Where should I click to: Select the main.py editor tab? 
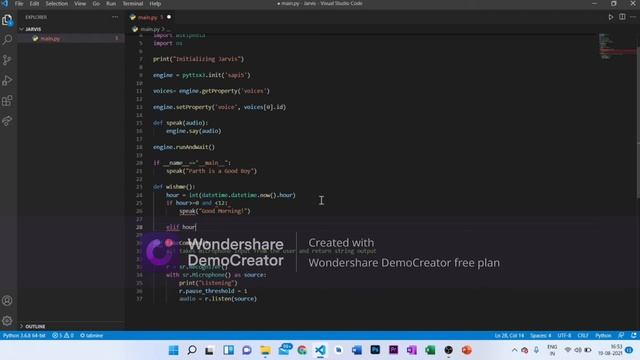[149, 17]
